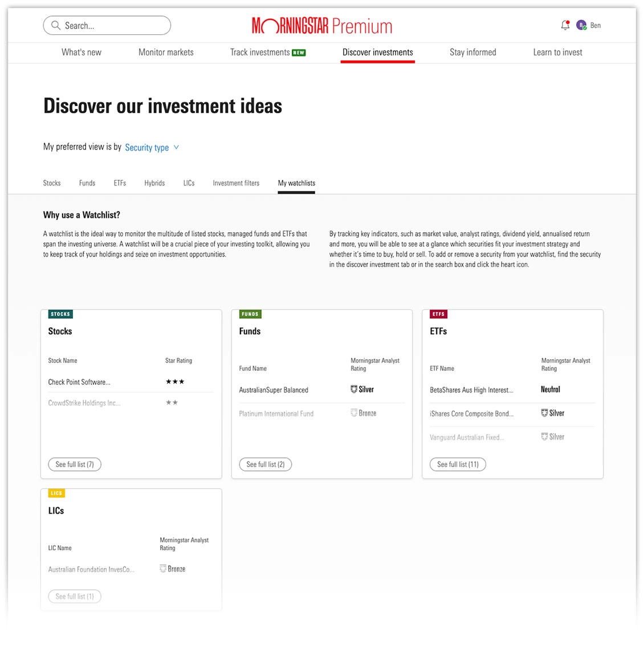Click the iShares Core Composite Silver badge
The height and width of the screenshot is (645, 644).
pyautogui.click(x=553, y=413)
